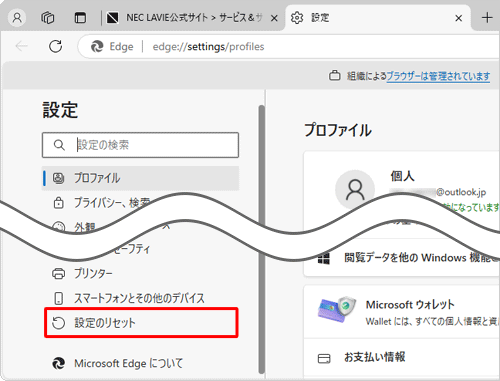The width and height of the screenshot is (500, 381).
Task: Open 閲覧データを他の Windows 機能 option
Action: click(422, 258)
